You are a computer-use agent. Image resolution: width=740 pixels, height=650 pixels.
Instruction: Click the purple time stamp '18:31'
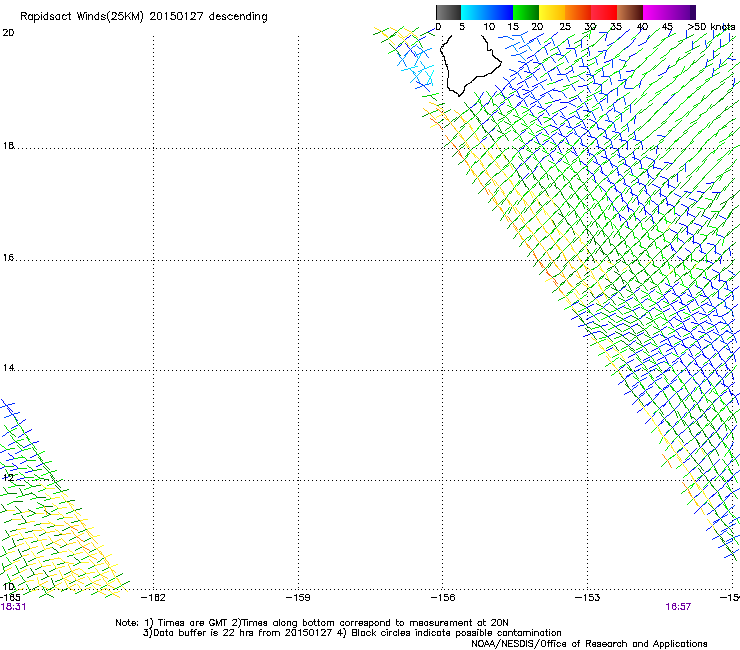(13, 607)
